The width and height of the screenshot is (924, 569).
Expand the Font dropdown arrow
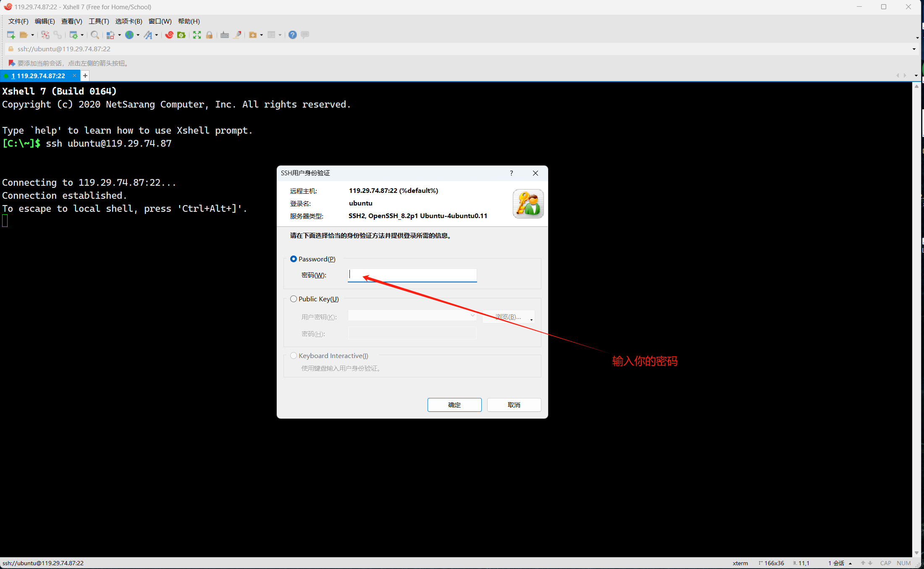(157, 35)
